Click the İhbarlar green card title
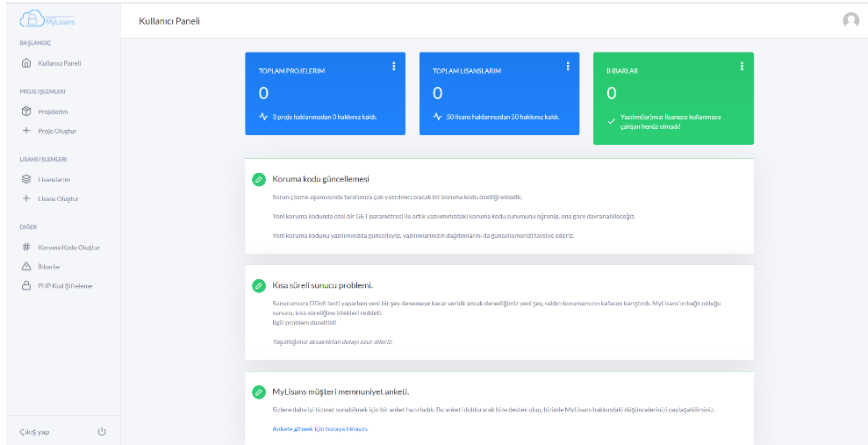 click(x=623, y=71)
